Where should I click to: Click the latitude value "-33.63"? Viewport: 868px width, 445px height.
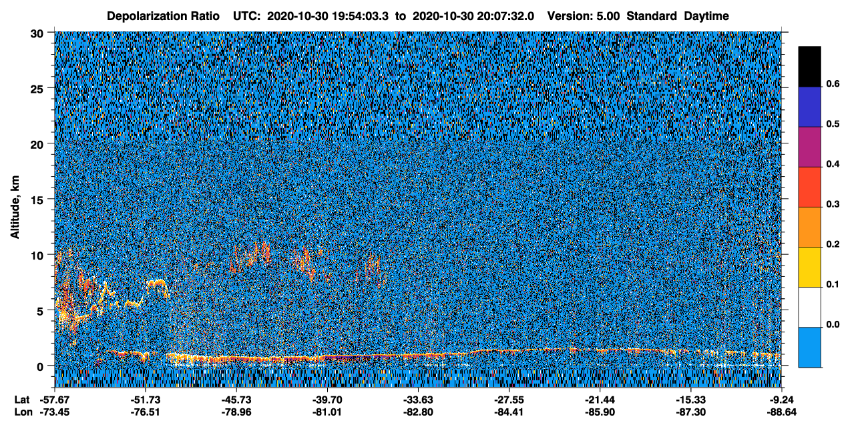pos(418,399)
